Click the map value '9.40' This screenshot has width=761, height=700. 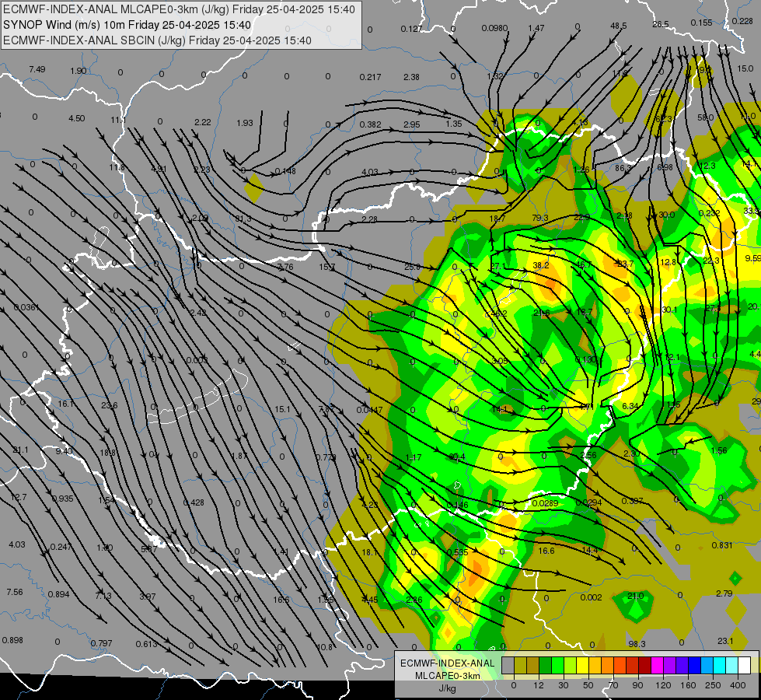64,451
